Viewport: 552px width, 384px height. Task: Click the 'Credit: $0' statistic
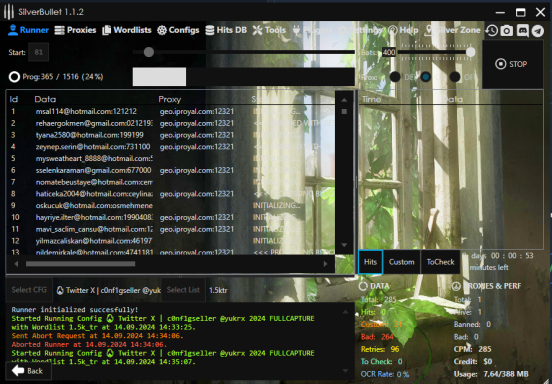[472, 361]
